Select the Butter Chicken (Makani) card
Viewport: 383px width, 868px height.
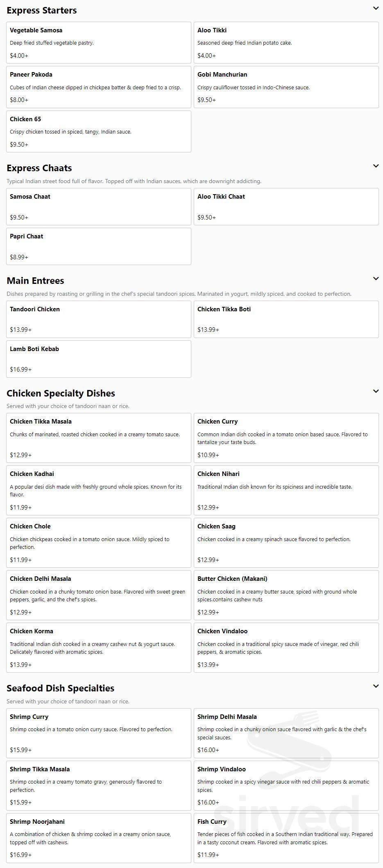click(286, 595)
